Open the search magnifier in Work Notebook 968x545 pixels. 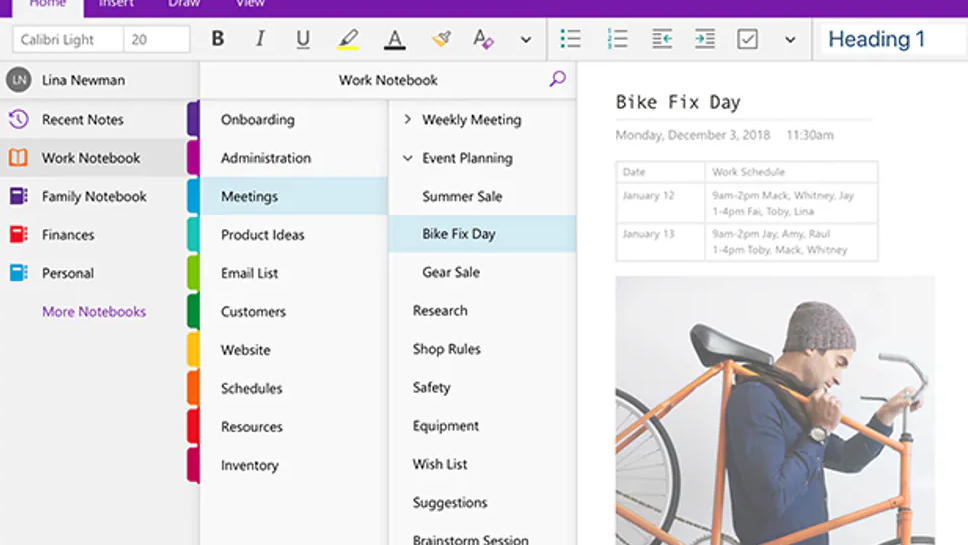click(558, 79)
